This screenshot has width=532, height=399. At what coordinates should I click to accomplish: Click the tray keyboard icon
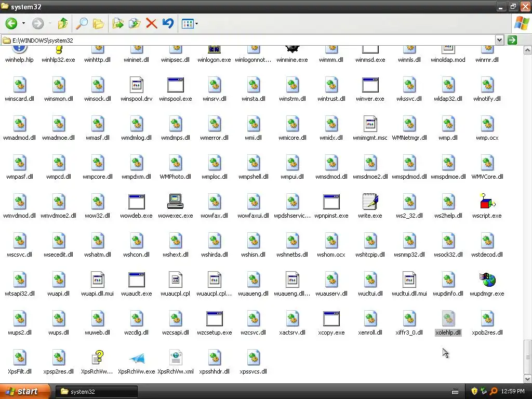455,392
